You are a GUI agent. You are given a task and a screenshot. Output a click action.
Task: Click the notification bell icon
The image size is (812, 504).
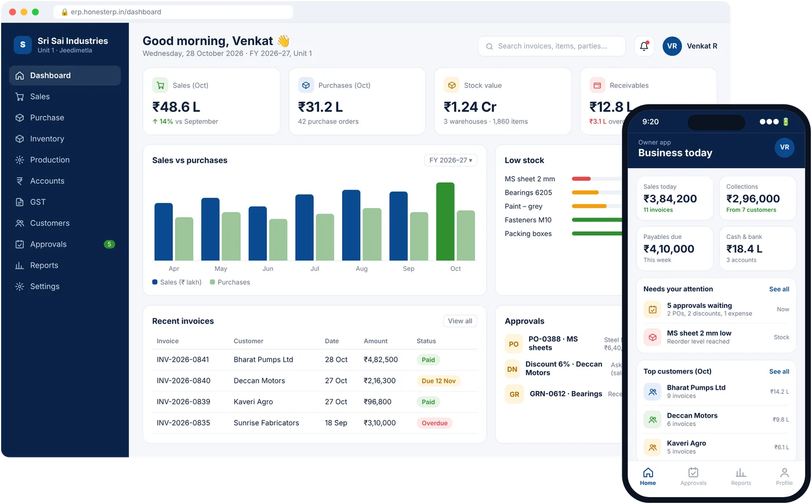tap(644, 46)
